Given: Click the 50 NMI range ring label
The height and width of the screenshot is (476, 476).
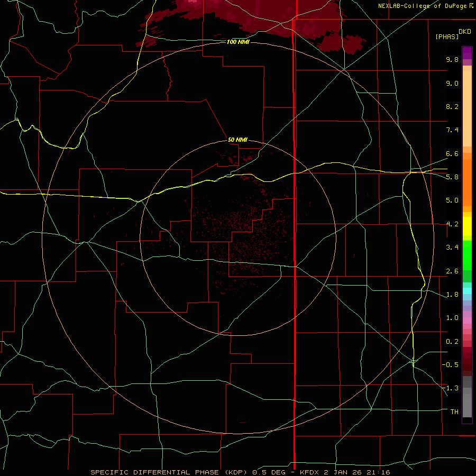Looking at the screenshot, I should 237,140.
